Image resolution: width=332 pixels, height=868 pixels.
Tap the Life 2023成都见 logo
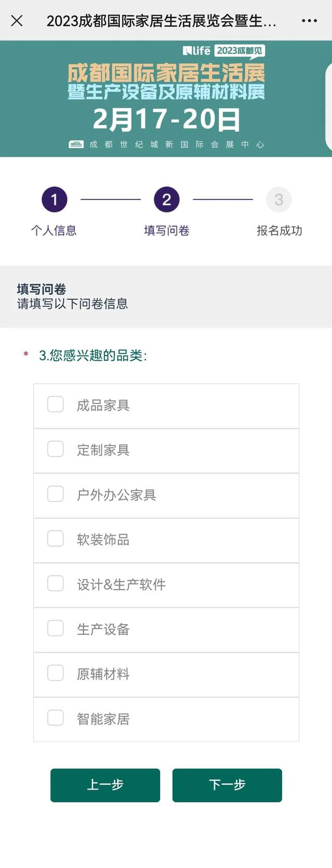pyautogui.click(x=224, y=51)
